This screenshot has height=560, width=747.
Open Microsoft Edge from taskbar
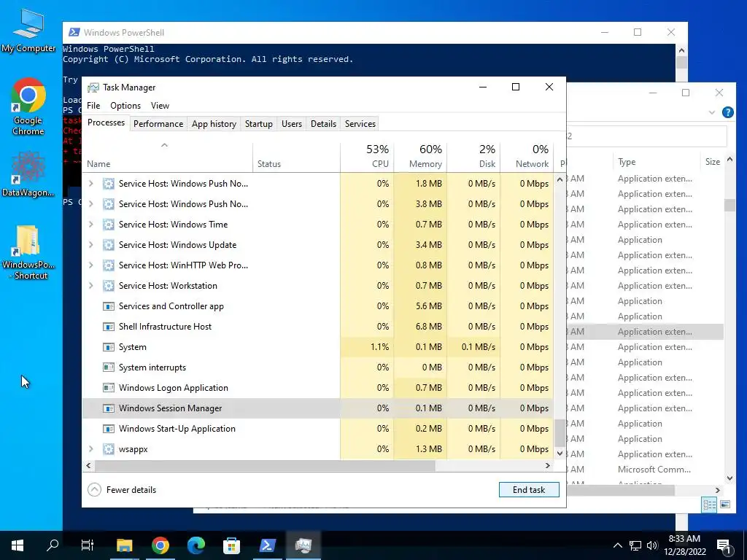point(196,545)
